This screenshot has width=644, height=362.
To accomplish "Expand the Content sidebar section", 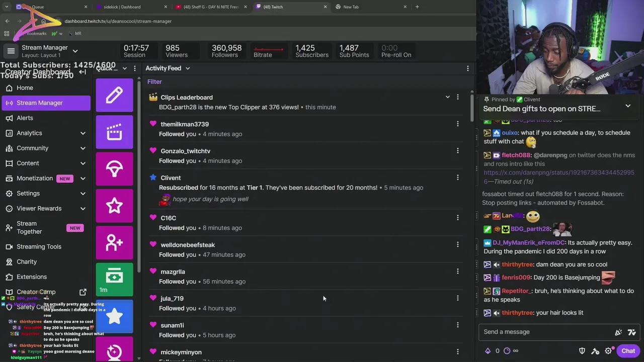I will click(83, 163).
